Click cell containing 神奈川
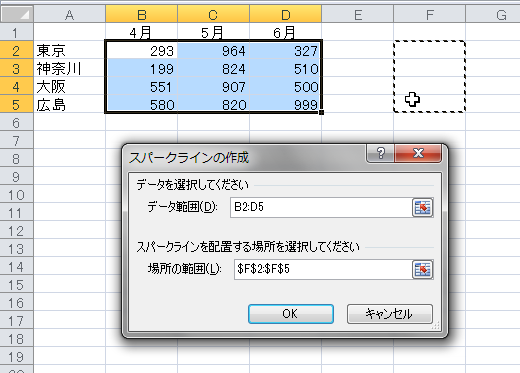 pyautogui.click(x=69, y=69)
